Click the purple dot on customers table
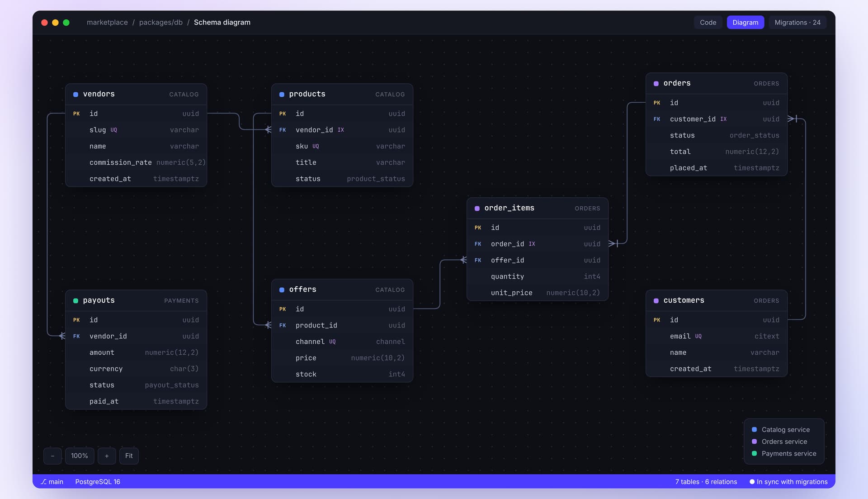Viewport: 868px width, 499px height. click(656, 301)
